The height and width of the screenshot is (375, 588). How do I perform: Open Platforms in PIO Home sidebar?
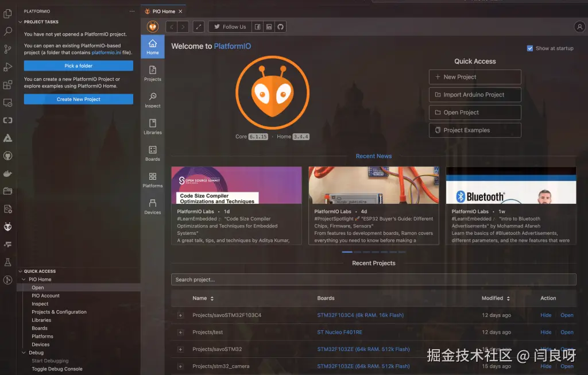[153, 180]
